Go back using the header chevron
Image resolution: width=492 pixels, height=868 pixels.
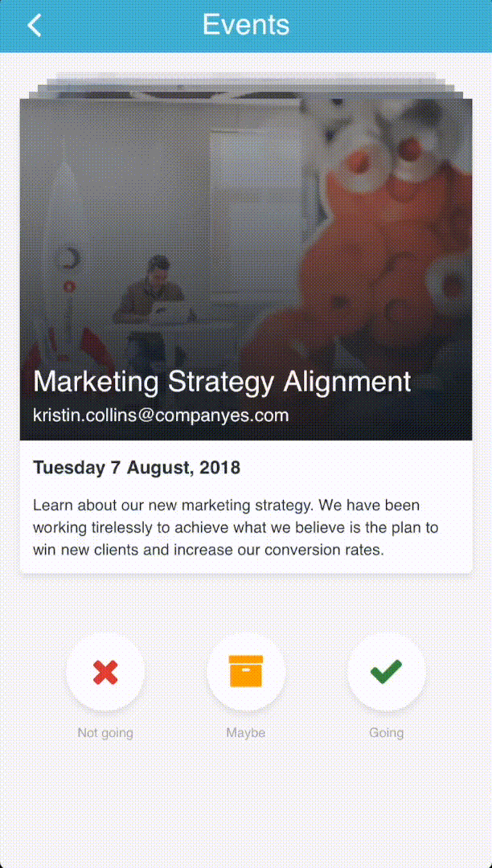point(35,26)
